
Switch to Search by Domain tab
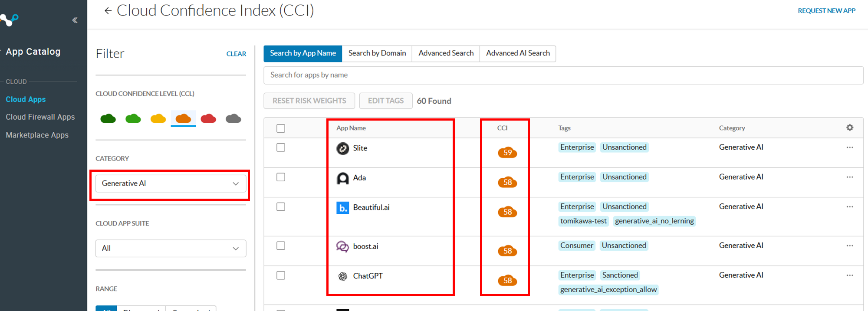pyautogui.click(x=377, y=53)
